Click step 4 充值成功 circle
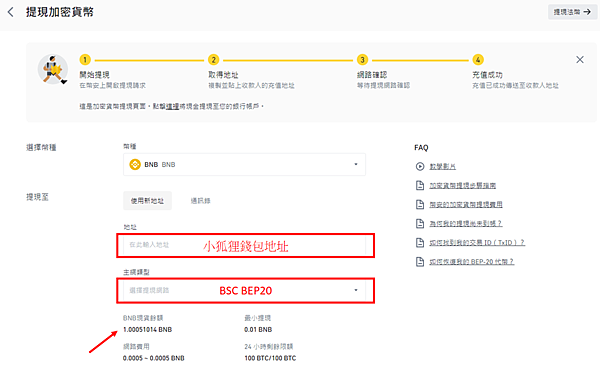The image size is (600, 368). tap(478, 60)
